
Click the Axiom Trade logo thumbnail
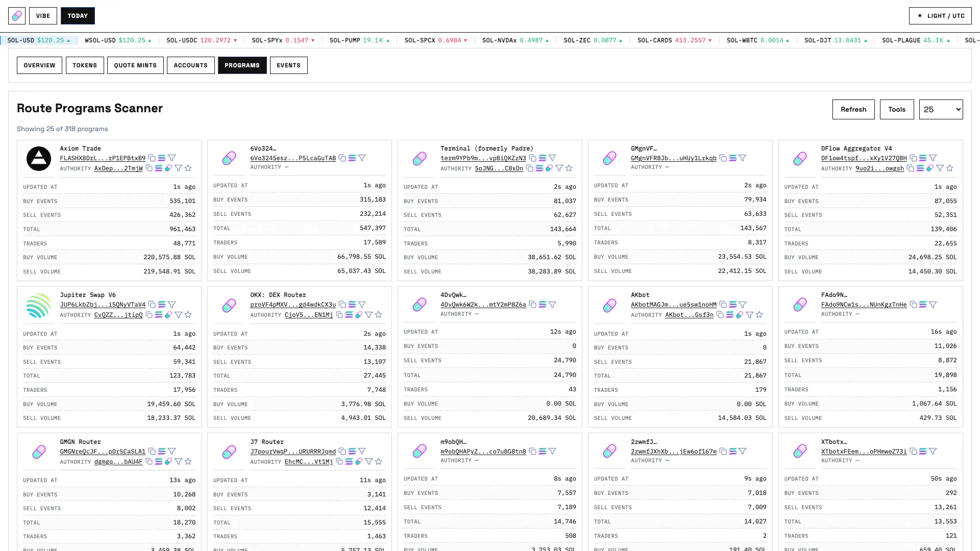pyautogui.click(x=39, y=158)
